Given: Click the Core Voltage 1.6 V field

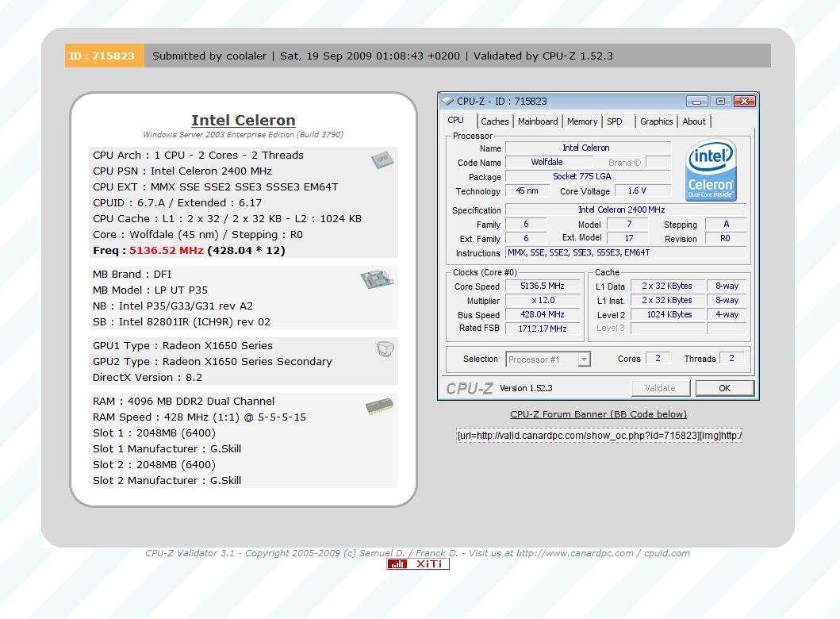Looking at the screenshot, I should [x=642, y=190].
